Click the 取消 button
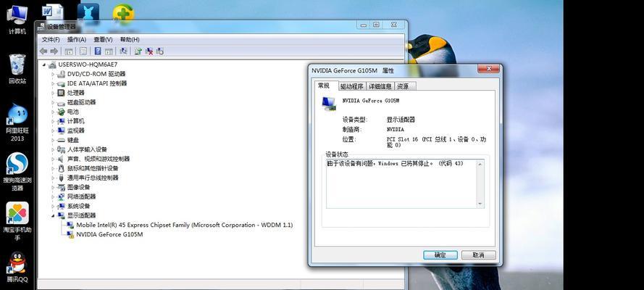Screen dimensions: 644x290 coord(479,255)
